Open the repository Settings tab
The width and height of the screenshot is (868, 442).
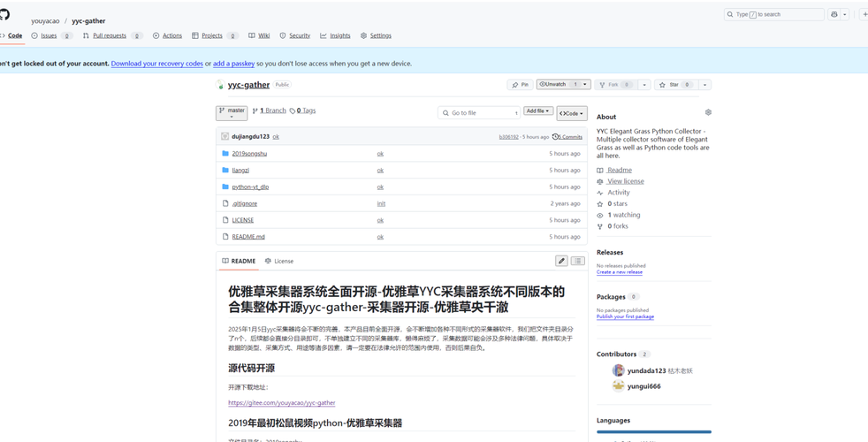coord(376,35)
